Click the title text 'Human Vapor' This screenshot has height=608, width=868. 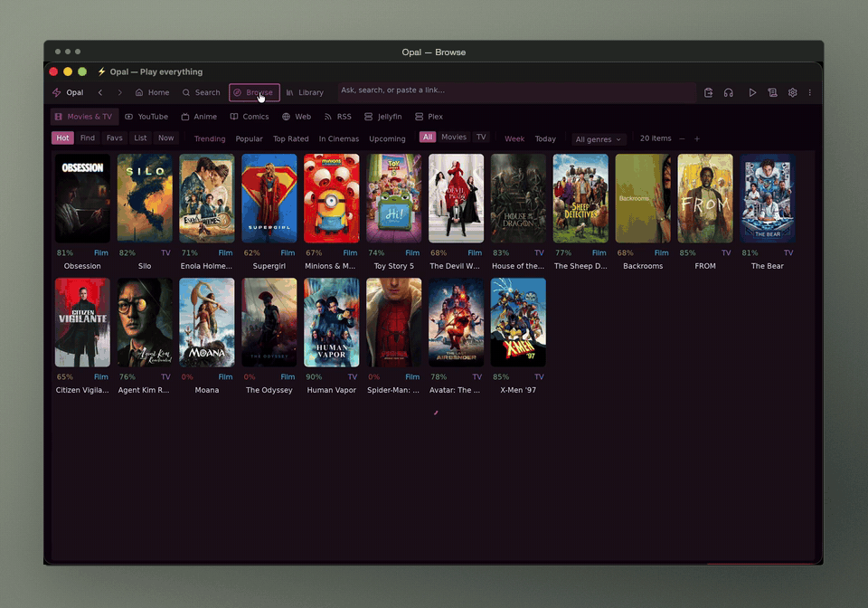pos(332,390)
